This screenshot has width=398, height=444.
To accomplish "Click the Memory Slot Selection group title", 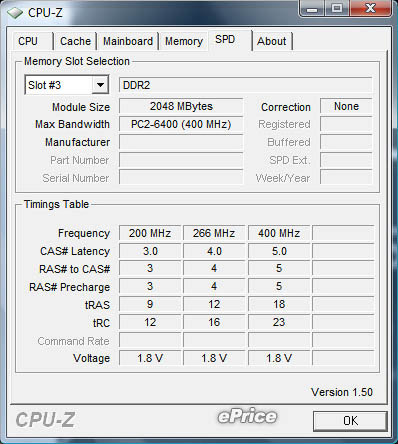I will pyautogui.click(x=77, y=61).
